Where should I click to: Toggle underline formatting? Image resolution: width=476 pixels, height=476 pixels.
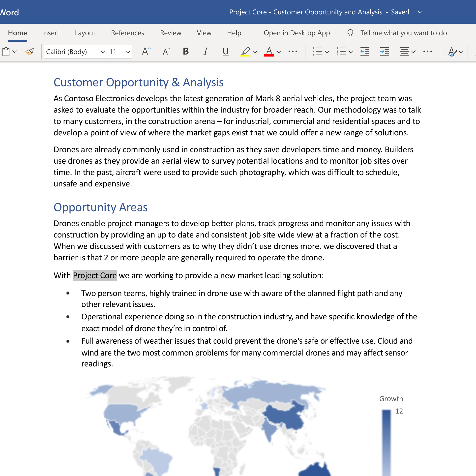[x=225, y=51]
